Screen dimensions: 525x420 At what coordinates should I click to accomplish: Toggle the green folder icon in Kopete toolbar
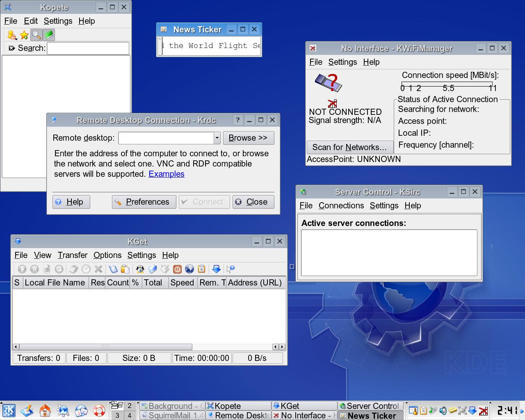(49, 35)
